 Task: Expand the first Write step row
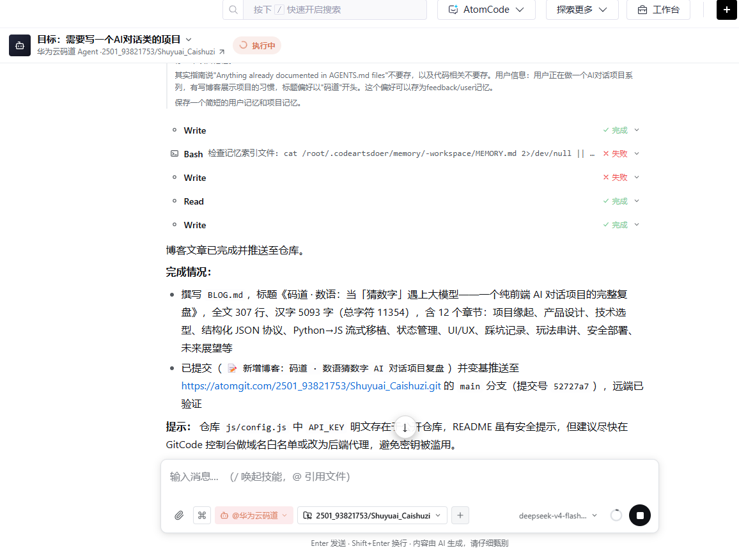(405, 130)
